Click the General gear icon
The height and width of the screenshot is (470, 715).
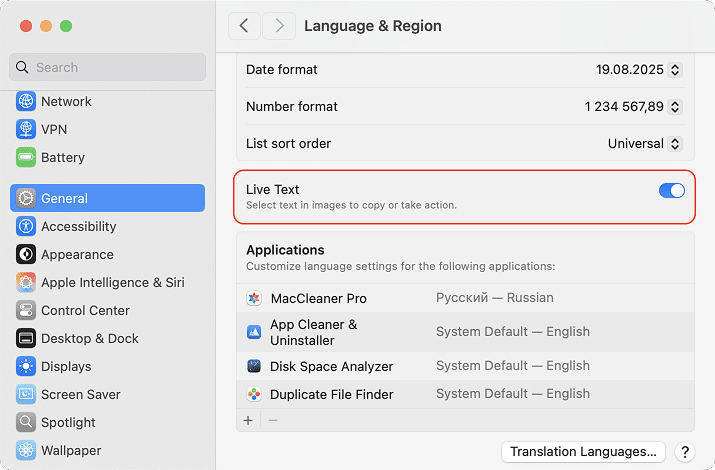(x=26, y=198)
